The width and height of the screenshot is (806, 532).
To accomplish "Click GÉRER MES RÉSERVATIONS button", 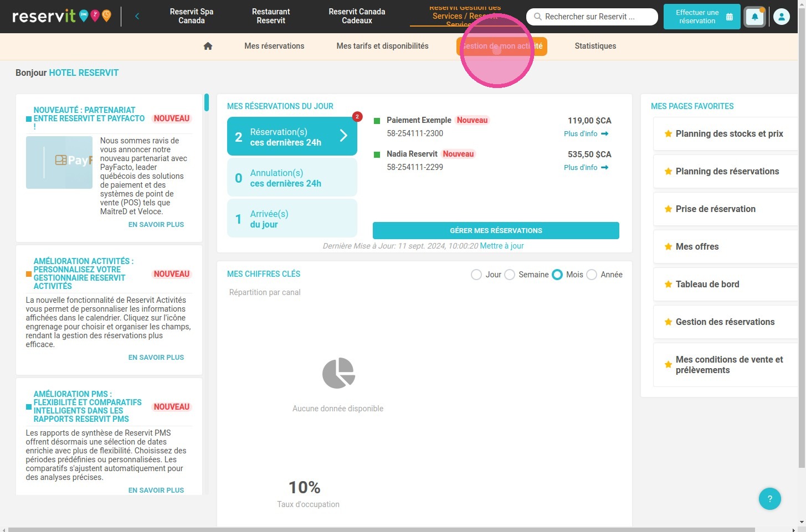I will 496,230.
